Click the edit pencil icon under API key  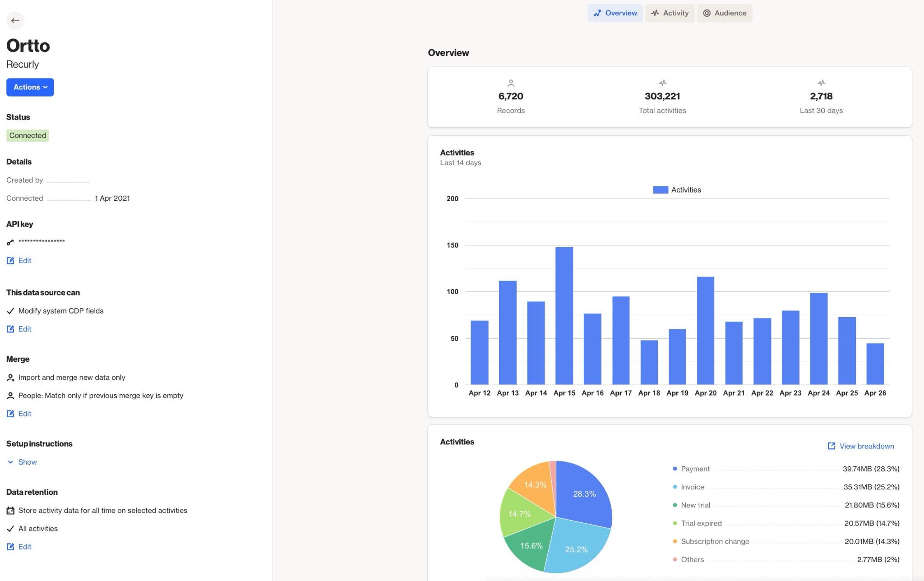[x=10, y=261]
